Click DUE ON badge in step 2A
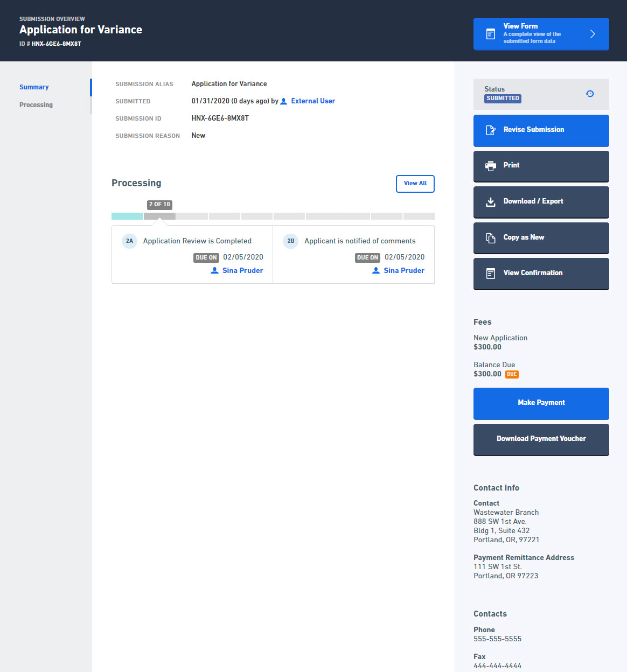The image size is (627, 672). [206, 258]
